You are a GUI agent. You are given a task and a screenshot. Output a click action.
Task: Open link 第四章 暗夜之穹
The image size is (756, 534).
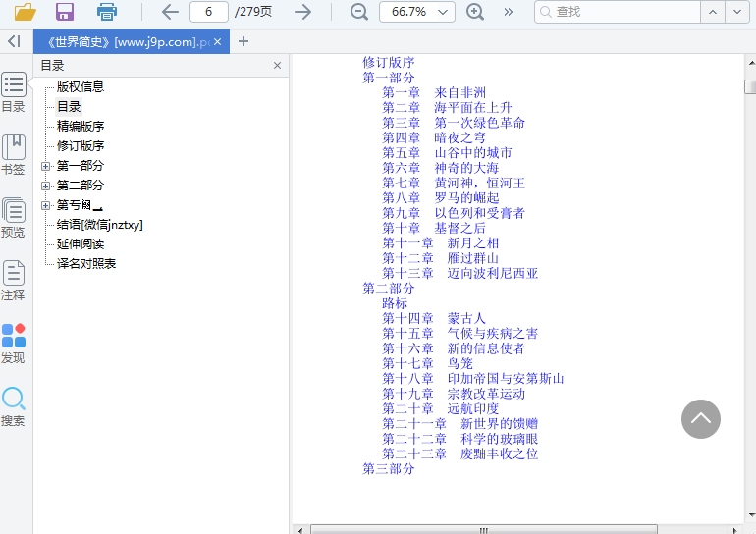(434, 137)
